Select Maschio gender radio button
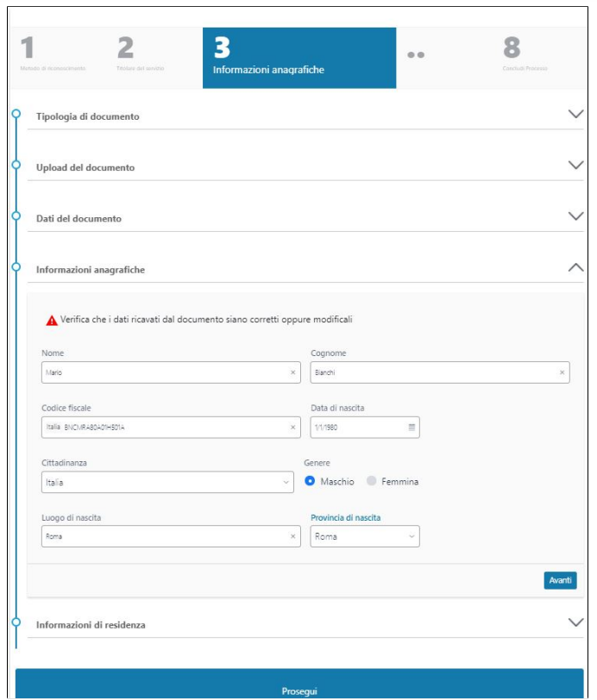 310,482
